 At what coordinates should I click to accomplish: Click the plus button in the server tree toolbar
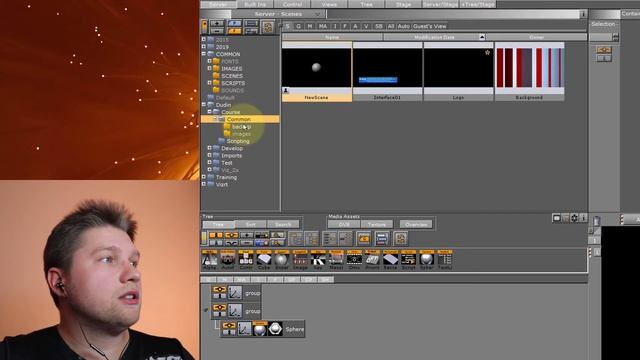217,23
